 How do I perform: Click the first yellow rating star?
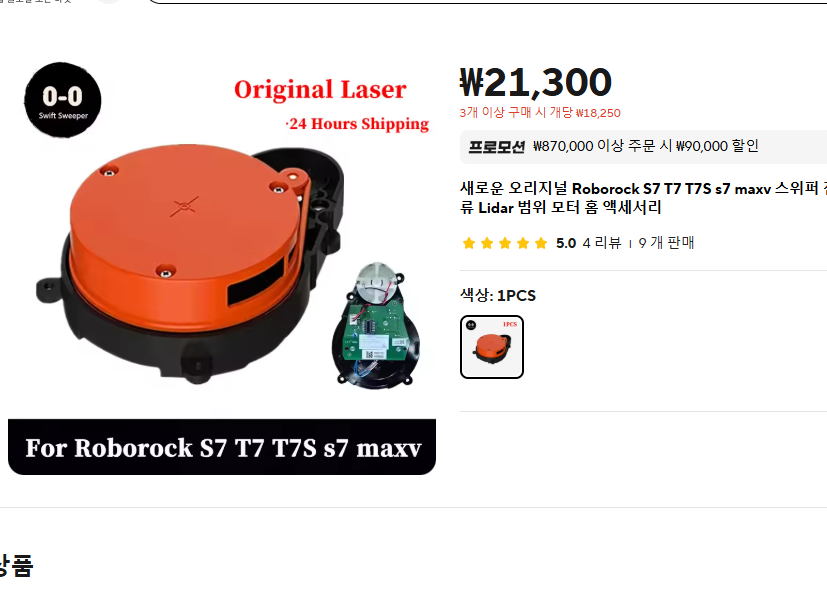pyautogui.click(x=469, y=243)
